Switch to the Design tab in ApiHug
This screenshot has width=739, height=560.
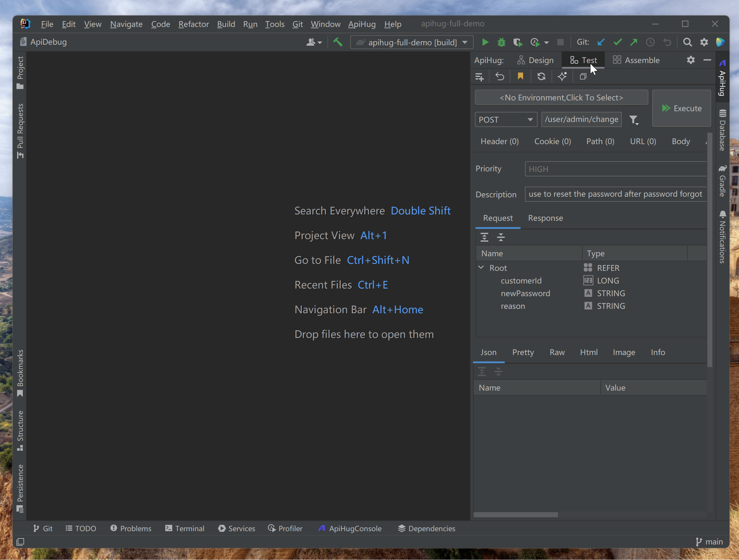click(x=534, y=60)
